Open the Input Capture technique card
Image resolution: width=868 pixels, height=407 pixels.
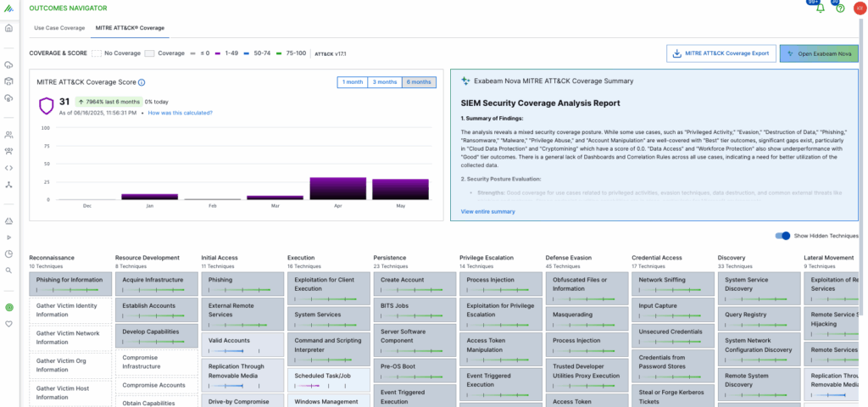click(672, 309)
